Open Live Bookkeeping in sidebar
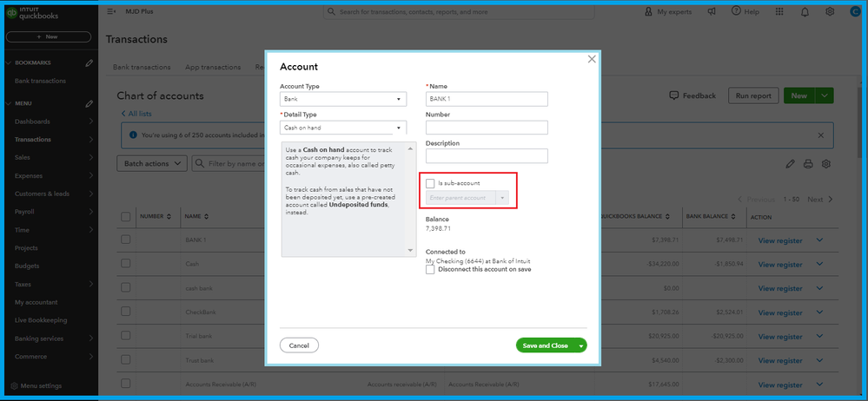Image resolution: width=868 pixels, height=401 pixels. pyautogui.click(x=41, y=320)
